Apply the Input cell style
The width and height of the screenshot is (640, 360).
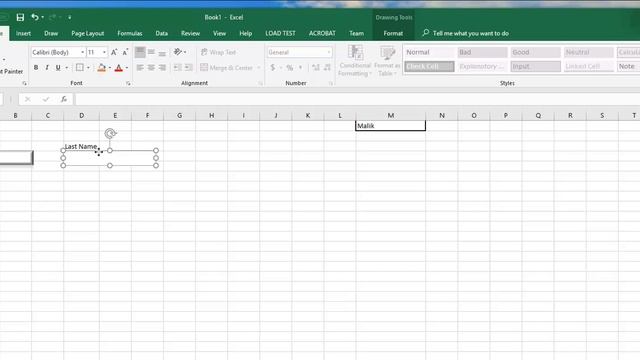[x=535, y=66]
